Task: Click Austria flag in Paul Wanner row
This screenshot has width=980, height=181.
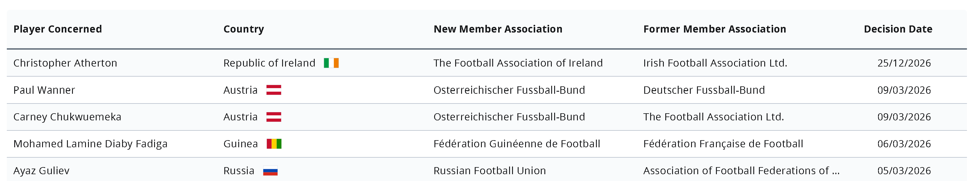Action: pos(274,90)
